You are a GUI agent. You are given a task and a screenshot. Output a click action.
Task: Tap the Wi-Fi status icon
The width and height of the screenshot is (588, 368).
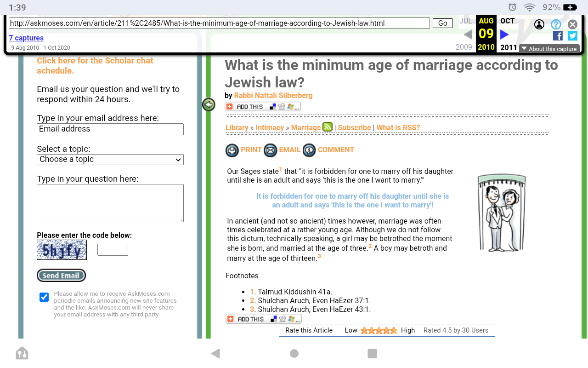click(530, 7)
